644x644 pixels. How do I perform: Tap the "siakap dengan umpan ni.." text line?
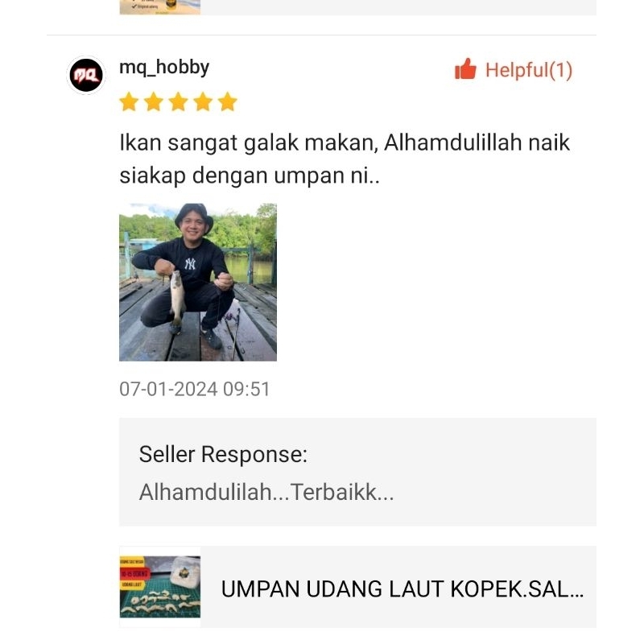coord(250,175)
